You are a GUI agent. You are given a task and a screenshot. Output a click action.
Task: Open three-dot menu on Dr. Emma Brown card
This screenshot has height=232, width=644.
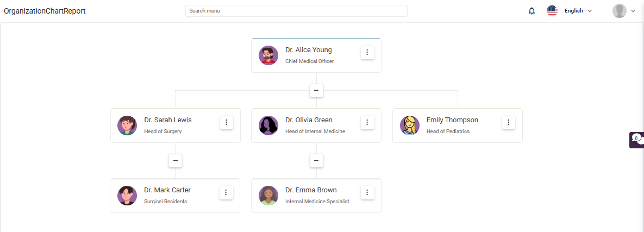(x=367, y=192)
